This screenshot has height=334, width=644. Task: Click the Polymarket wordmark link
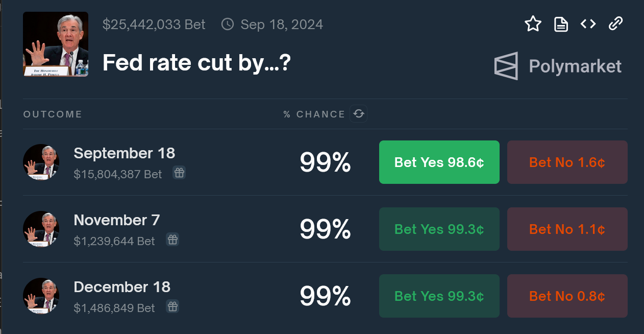pyautogui.click(x=575, y=65)
